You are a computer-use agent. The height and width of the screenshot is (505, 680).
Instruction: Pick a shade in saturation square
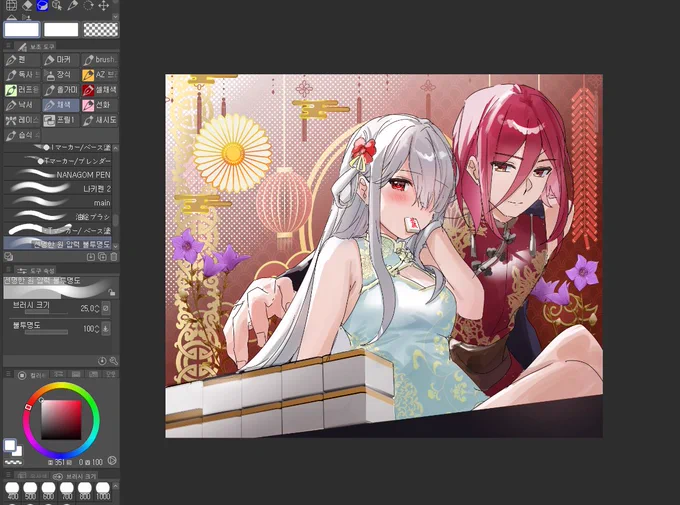pyautogui.click(x=61, y=420)
